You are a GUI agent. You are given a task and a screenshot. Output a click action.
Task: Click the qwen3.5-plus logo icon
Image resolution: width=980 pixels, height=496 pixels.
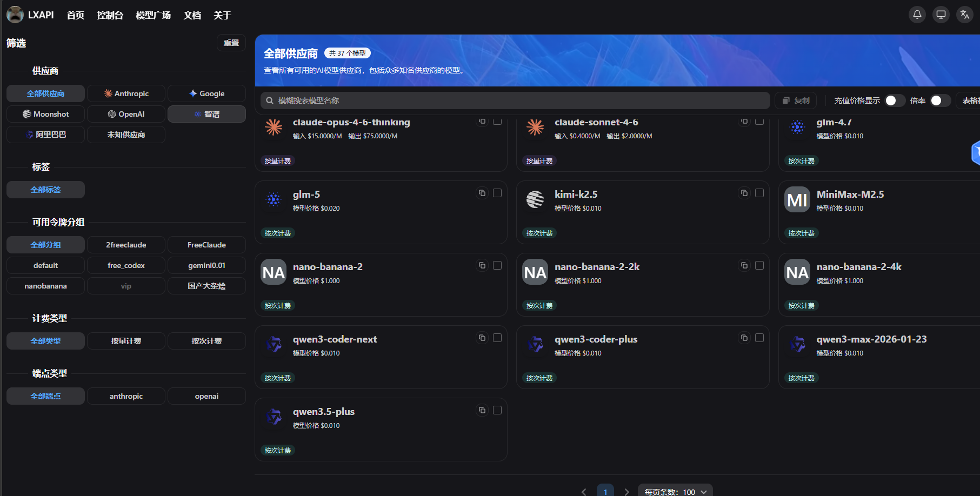274,417
